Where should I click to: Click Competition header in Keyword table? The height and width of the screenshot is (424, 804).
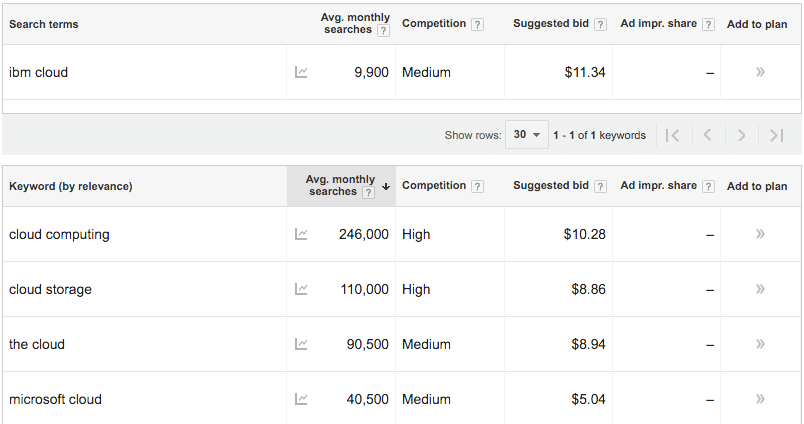(434, 185)
